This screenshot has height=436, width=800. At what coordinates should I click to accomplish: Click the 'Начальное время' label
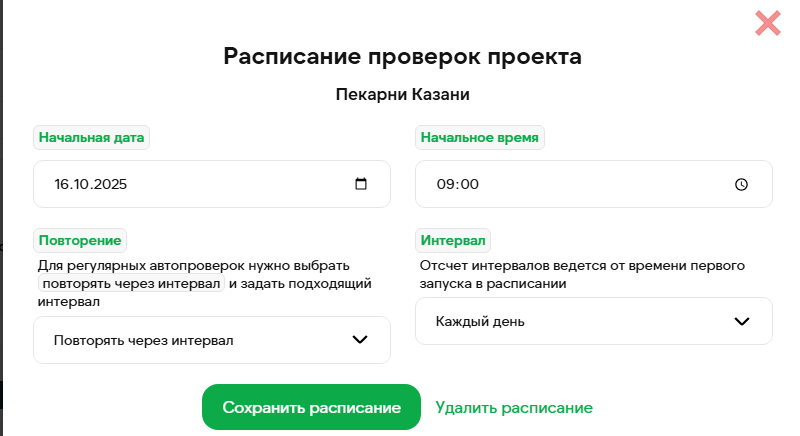[x=480, y=138]
